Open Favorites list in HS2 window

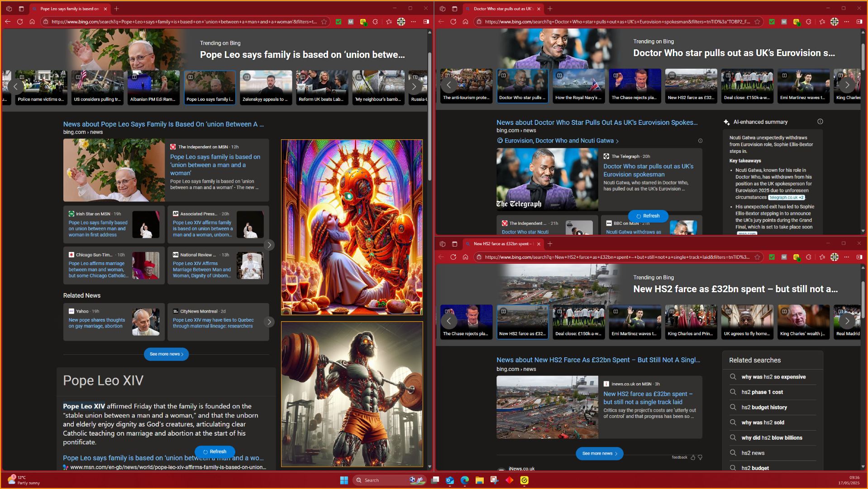coord(822,257)
